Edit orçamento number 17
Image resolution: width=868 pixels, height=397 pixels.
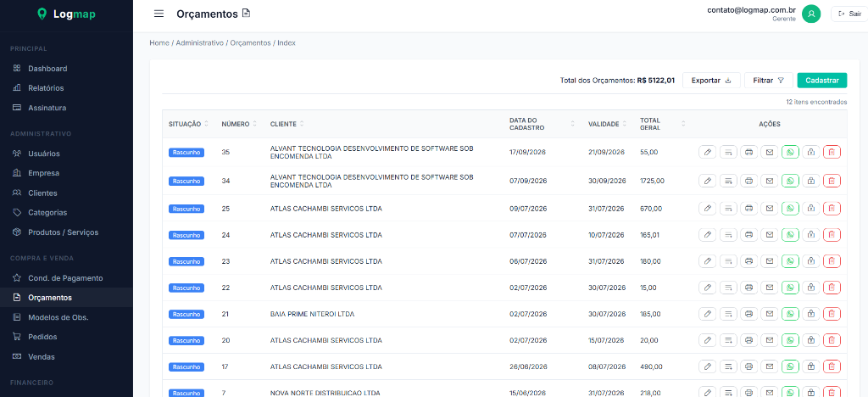point(708,366)
